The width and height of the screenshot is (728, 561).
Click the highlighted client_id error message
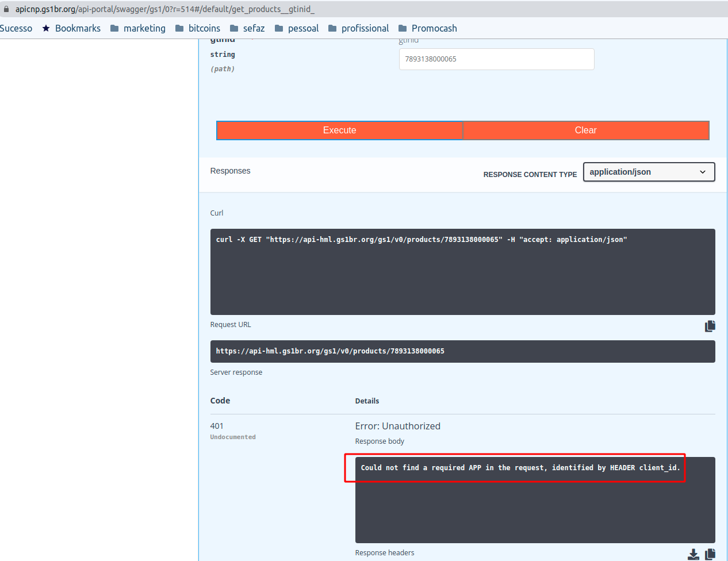pyautogui.click(x=515, y=467)
